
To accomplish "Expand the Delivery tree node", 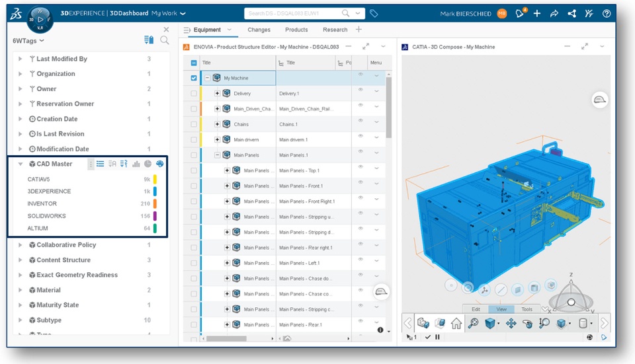I will pos(217,93).
